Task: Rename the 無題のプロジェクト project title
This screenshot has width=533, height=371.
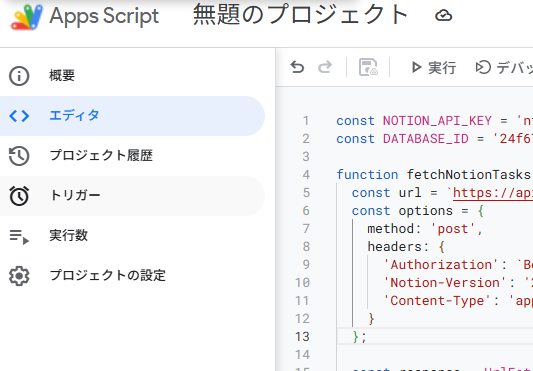Action: (300, 16)
